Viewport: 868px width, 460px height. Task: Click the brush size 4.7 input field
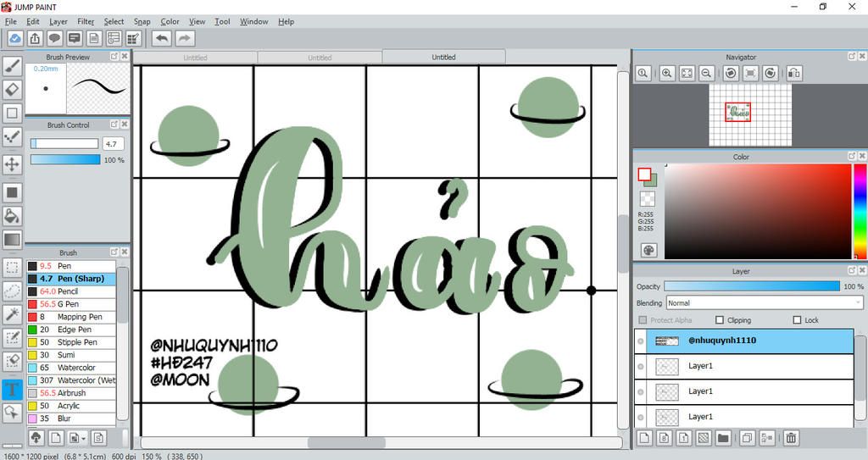pos(113,144)
